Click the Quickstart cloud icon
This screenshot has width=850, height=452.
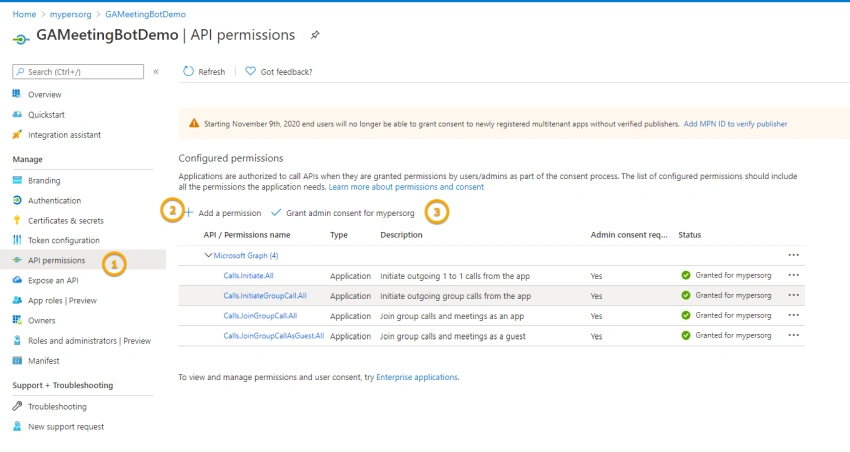[17, 114]
